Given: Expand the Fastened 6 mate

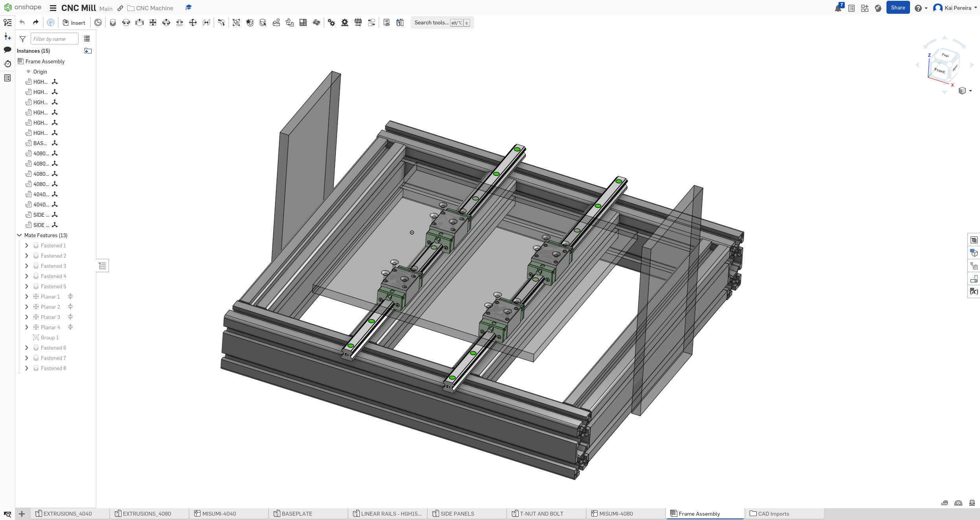Looking at the screenshot, I should click(26, 348).
